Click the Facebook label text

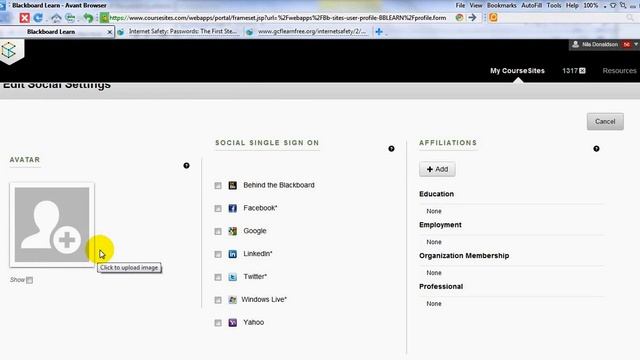260,208
